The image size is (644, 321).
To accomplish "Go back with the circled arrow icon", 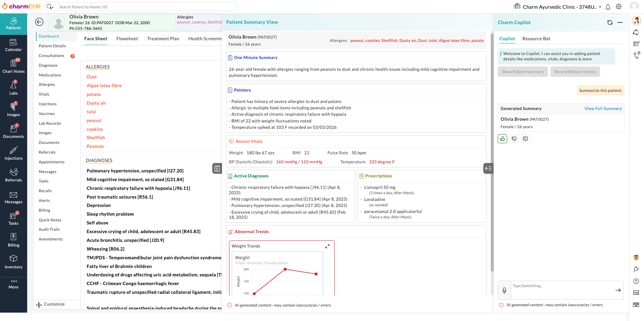I will pos(39,22).
